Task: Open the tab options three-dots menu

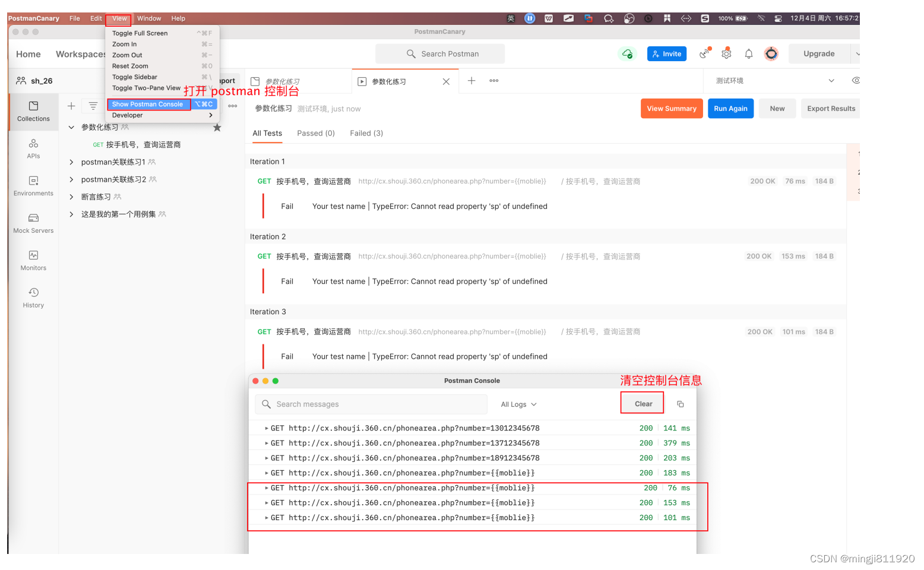Action: tap(494, 81)
